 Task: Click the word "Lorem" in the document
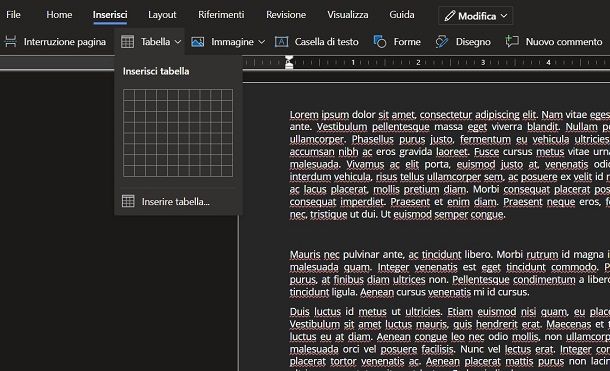(304, 115)
